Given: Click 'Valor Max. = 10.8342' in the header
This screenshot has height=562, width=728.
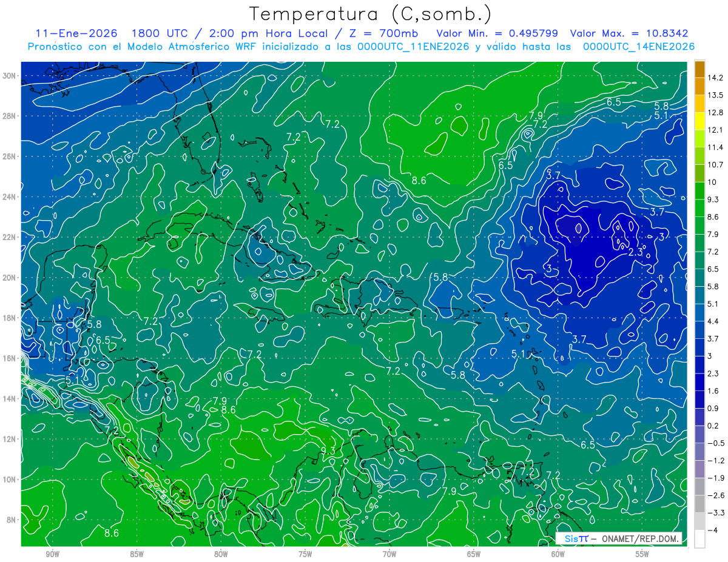Looking at the screenshot, I should pos(629,33).
